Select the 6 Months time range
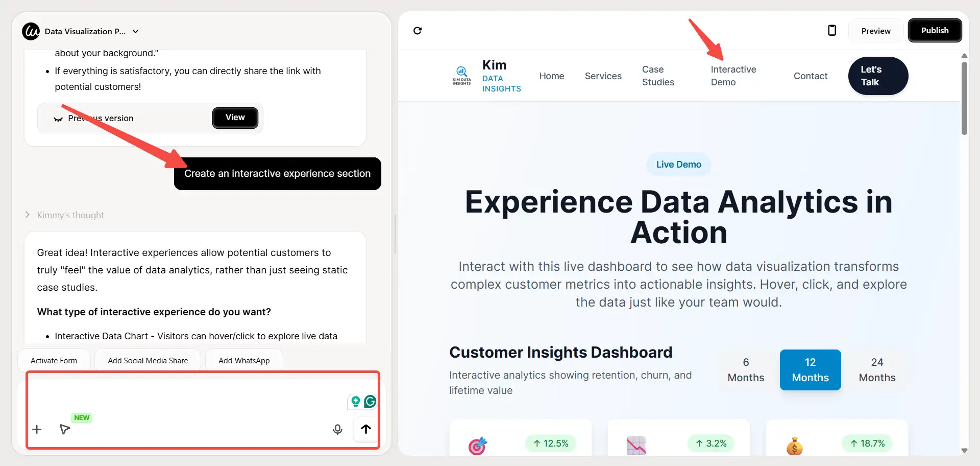 click(x=746, y=369)
